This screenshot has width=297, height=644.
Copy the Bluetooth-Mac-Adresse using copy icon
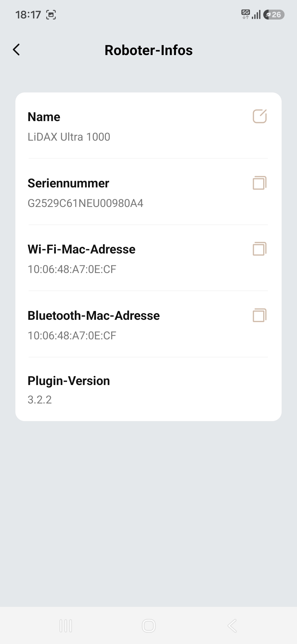(260, 315)
